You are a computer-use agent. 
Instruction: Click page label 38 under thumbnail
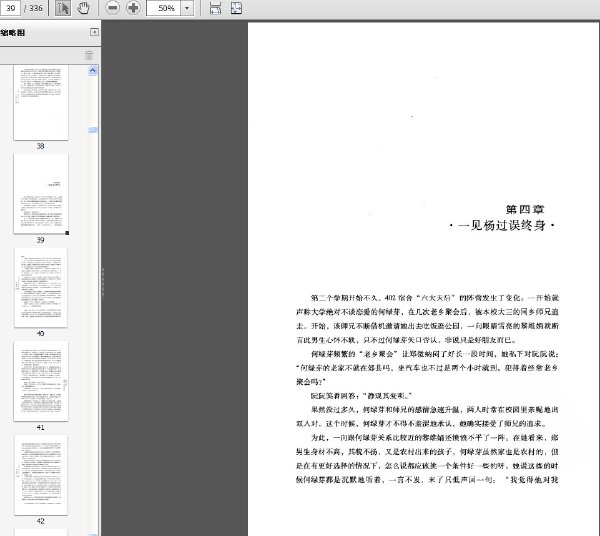(x=41, y=146)
